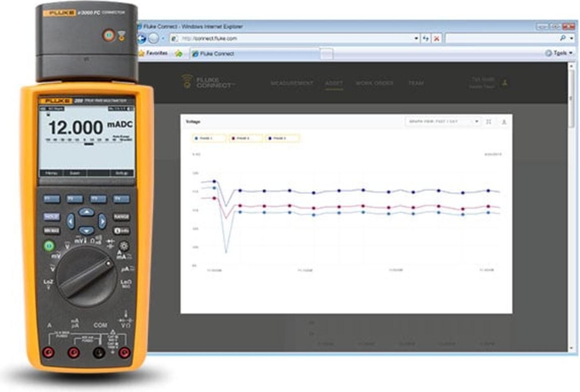Click the browser scrollbar down arrow
The width and height of the screenshot is (580, 392).
tap(571, 348)
